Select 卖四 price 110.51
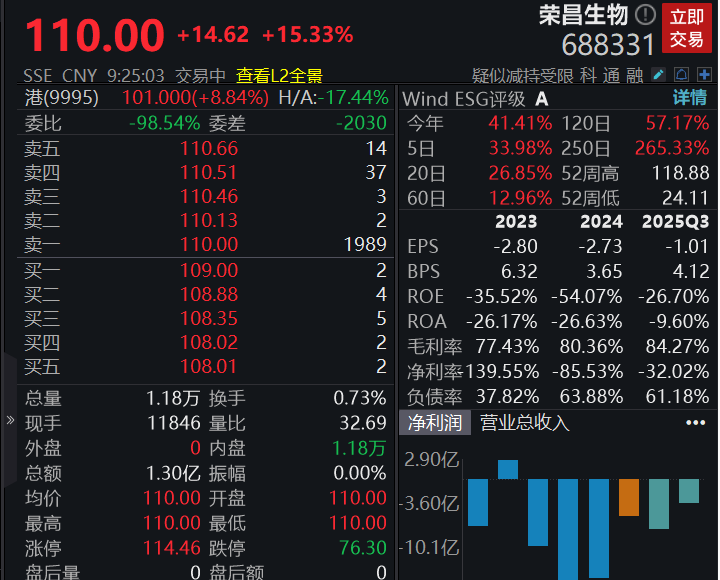Image resolution: width=720 pixels, height=580 pixels. (x=208, y=173)
